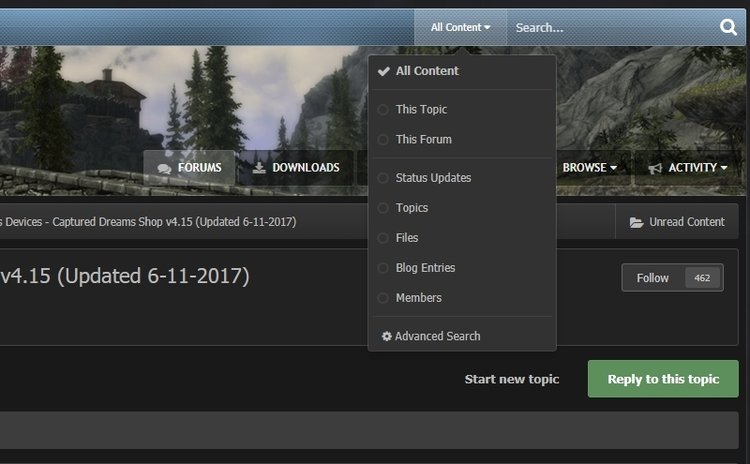Select the This Topic radio option
Viewport: 750px width, 464px height.
point(383,110)
